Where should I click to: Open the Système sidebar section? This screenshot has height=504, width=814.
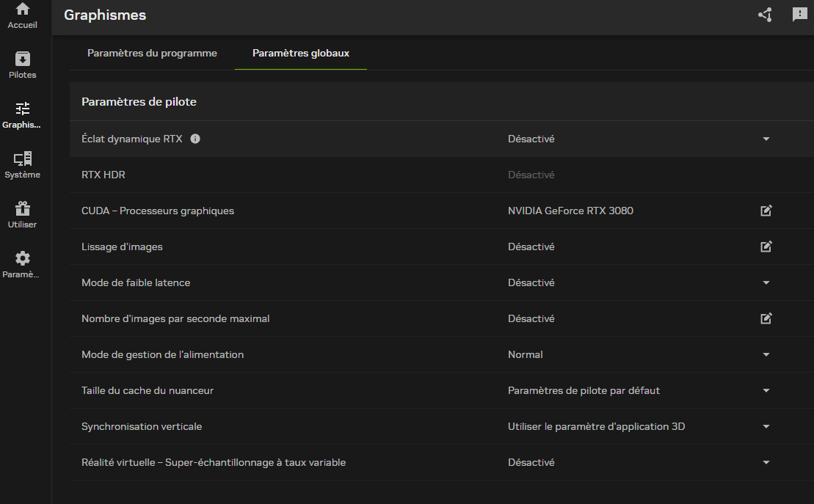23,159
